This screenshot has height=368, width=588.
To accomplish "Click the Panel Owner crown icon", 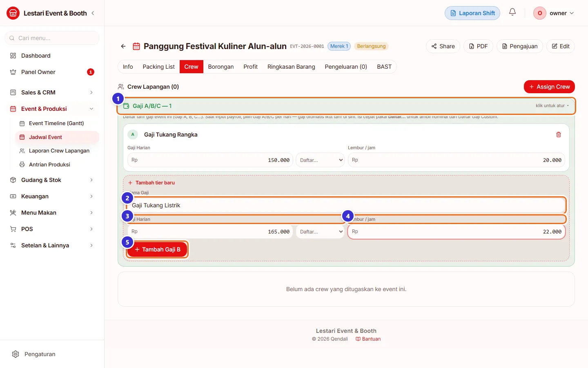I will [x=13, y=72].
